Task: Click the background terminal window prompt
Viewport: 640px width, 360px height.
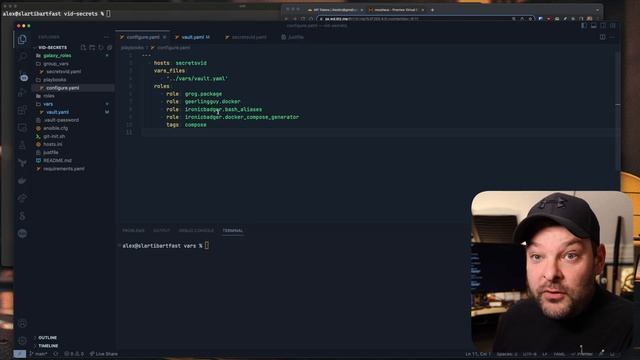Action: (x=56, y=14)
